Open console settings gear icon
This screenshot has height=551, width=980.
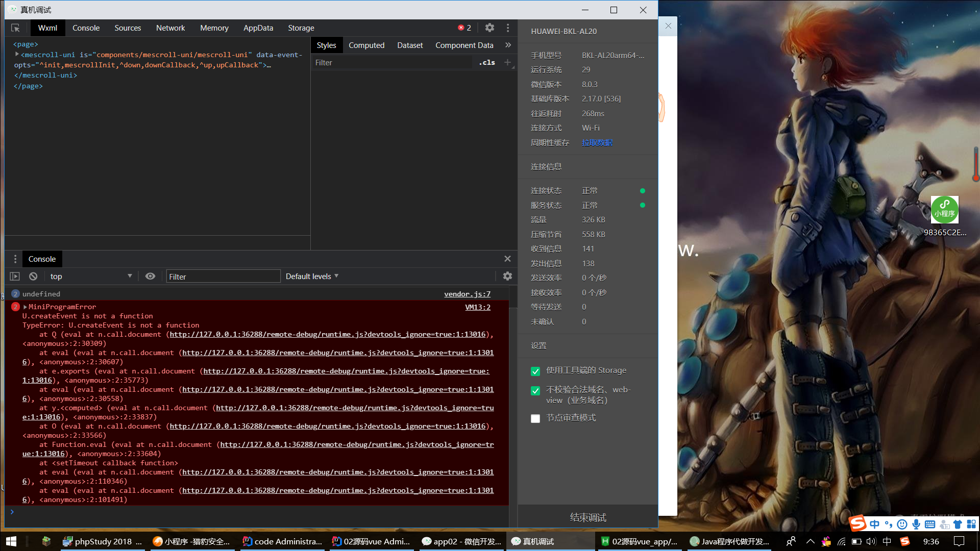507,276
